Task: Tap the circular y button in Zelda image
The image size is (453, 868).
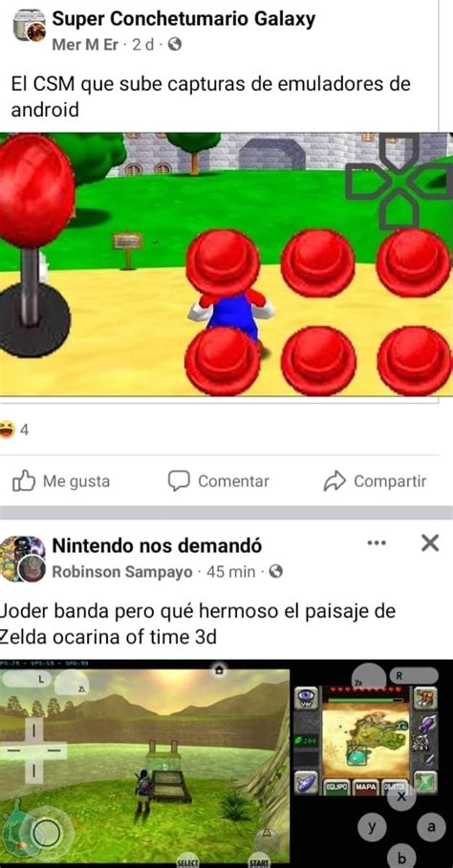Action: [372, 828]
